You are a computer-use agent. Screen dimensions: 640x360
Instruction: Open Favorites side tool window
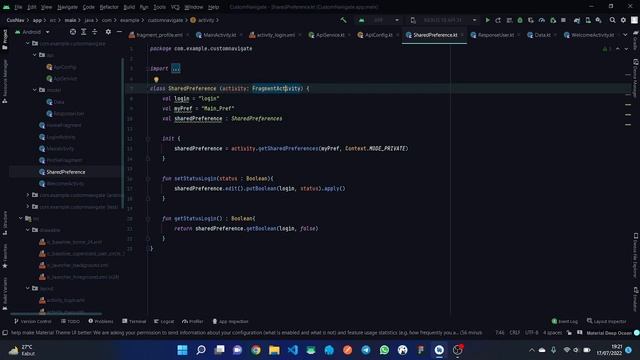click(x=5, y=256)
